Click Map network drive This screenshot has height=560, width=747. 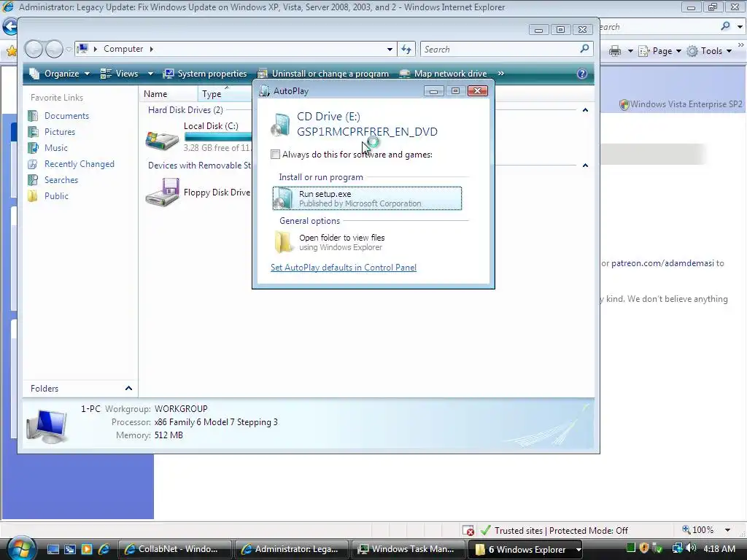click(x=443, y=74)
